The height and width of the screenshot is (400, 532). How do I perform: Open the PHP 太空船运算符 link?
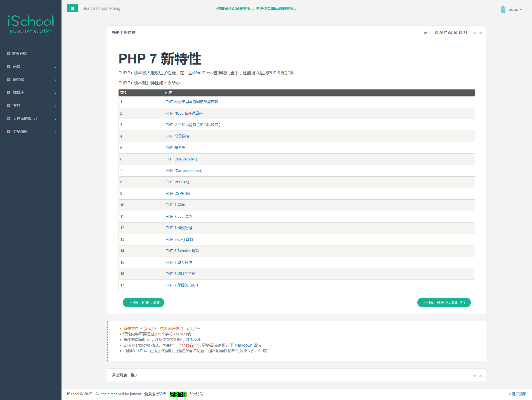coord(193,125)
